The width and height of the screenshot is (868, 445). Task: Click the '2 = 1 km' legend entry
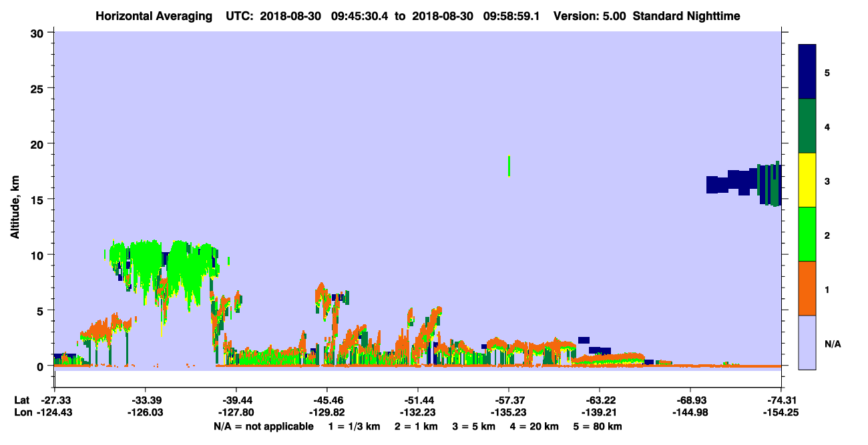417,426
